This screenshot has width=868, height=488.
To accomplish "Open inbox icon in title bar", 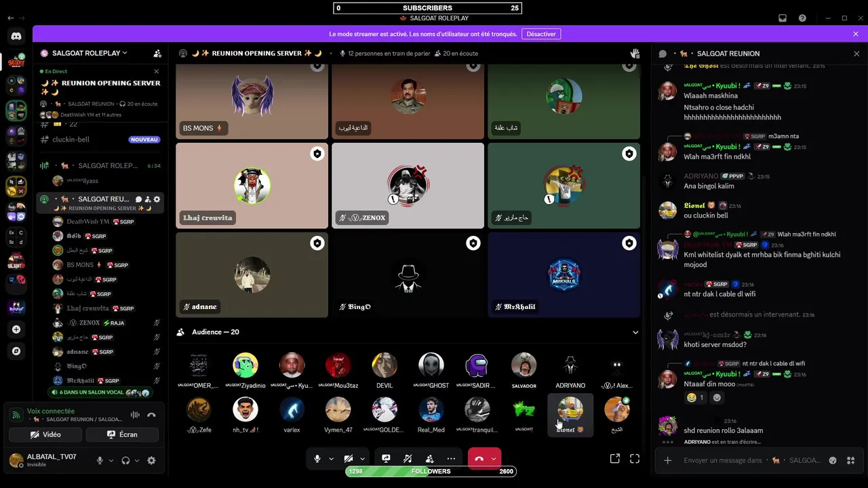I will [782, 18].
